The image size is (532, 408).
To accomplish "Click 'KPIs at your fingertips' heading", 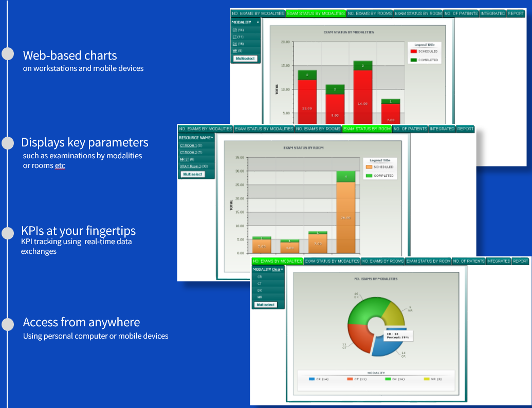I will [x=78, y=231].
